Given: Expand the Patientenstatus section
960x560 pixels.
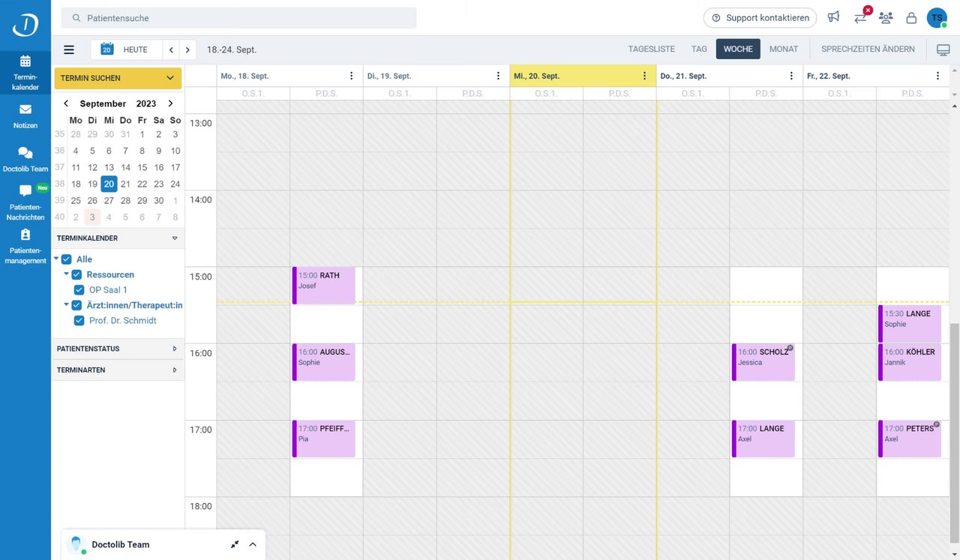Looking at the screenshot, I should (x=118, y=349).
